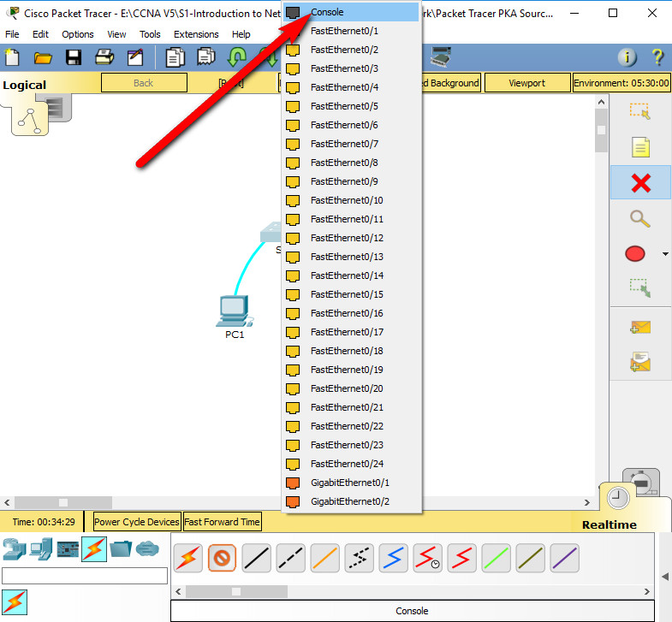Image resolution: width=672 pixels, height=622 pixels.
Task: Open the Extensions menu
Action: (196, 34)
